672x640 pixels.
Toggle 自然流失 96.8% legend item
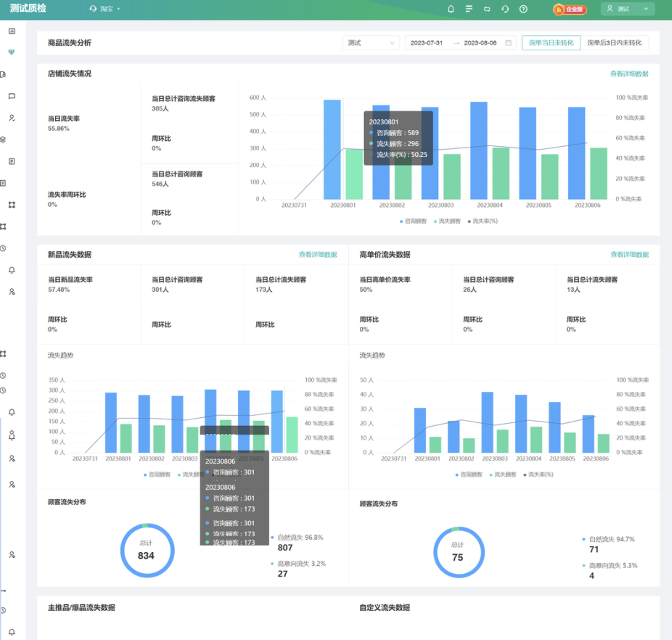pyautogui.click(x=297, y=538)
